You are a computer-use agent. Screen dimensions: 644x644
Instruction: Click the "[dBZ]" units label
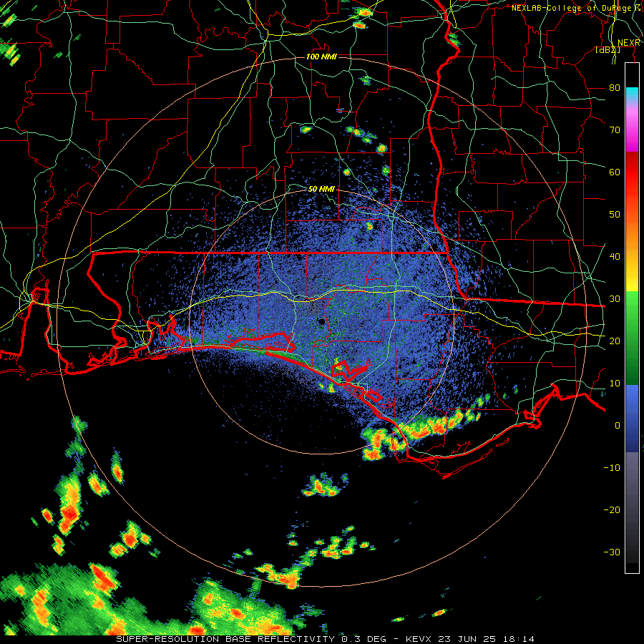coord(608,50)
